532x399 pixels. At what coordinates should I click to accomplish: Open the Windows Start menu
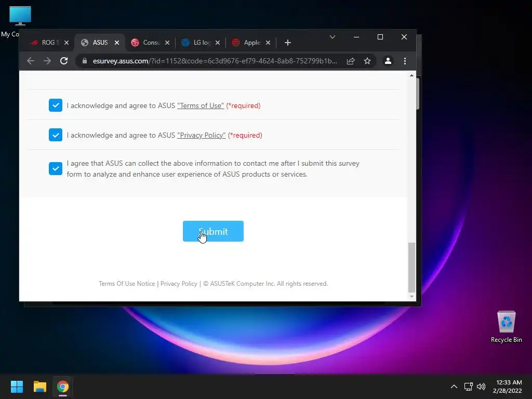(x=17, y=387)
